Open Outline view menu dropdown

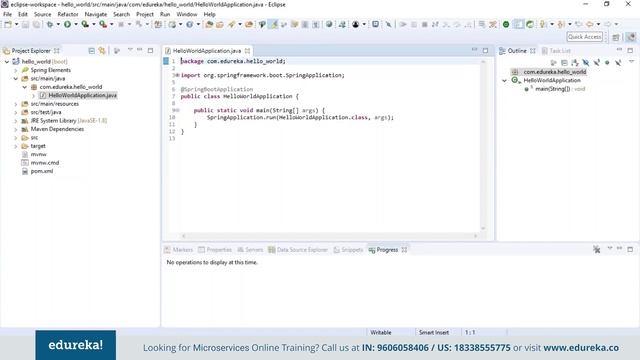pyautogui.click(x=631, y=62)
